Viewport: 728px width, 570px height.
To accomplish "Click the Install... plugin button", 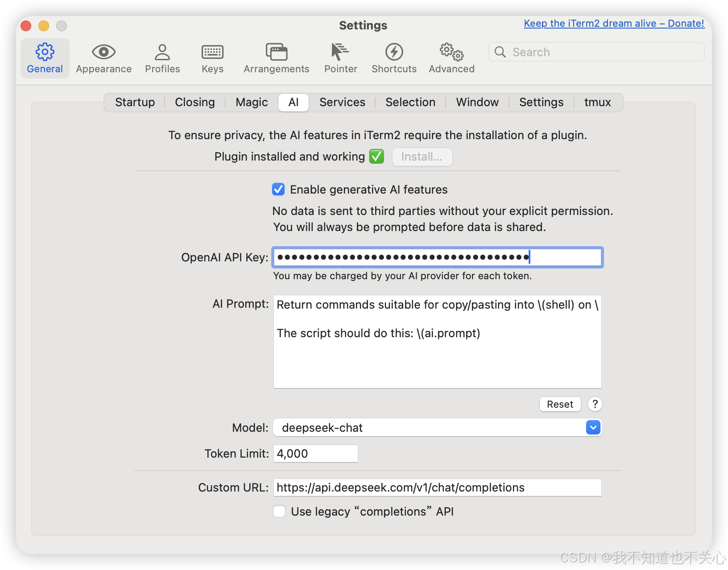I will click(x=422, y=157).
